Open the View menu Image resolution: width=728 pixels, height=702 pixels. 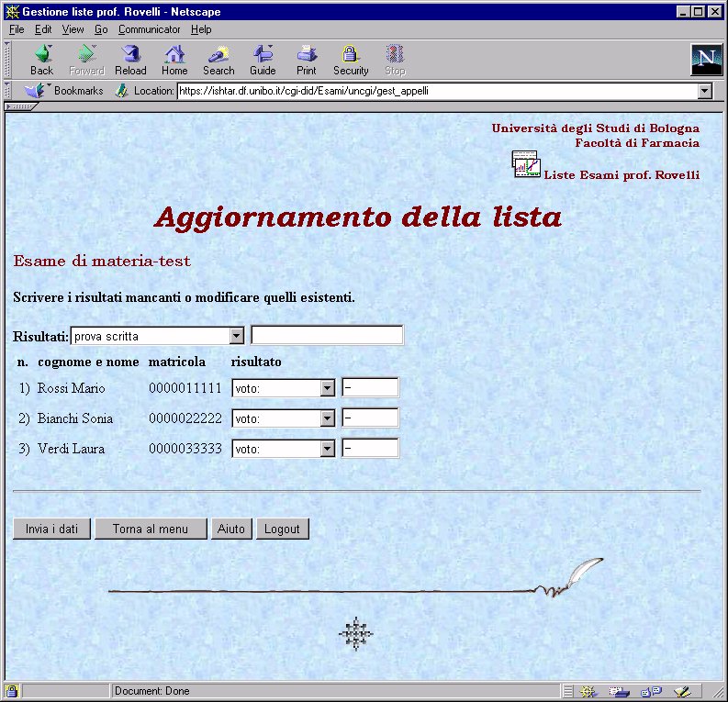[x=73, y=29]
